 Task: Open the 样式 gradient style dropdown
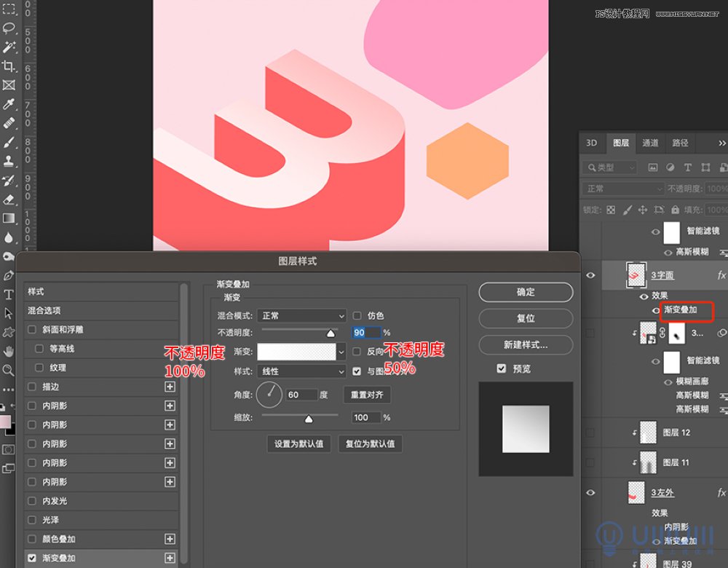click(301, 371)
